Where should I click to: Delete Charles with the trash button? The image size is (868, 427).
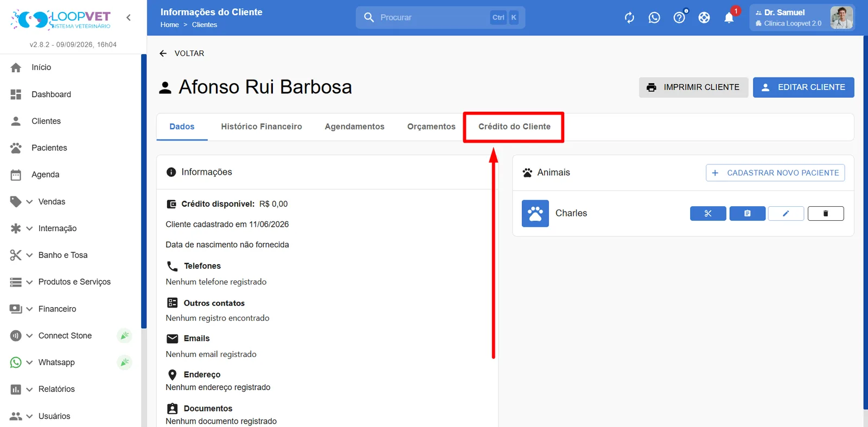click(826, 213)
